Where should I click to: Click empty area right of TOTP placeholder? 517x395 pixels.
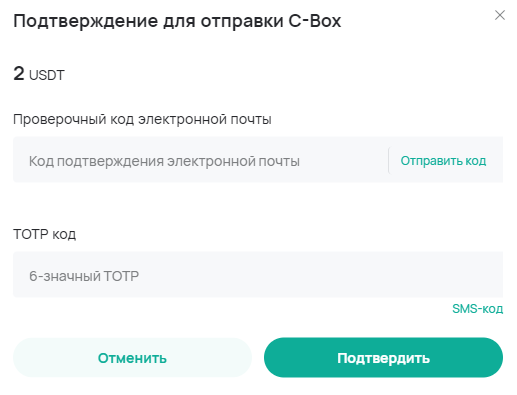pos(320,274)
